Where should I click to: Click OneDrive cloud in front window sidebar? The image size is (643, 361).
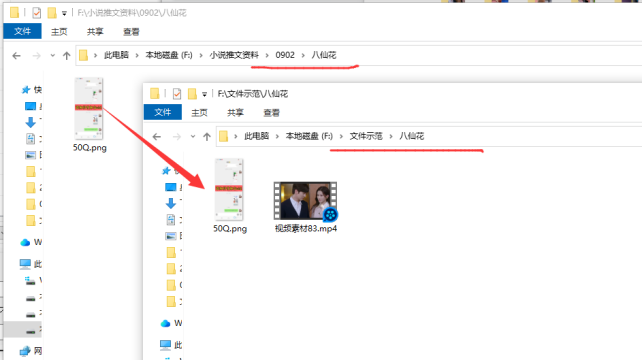[165, 323]
